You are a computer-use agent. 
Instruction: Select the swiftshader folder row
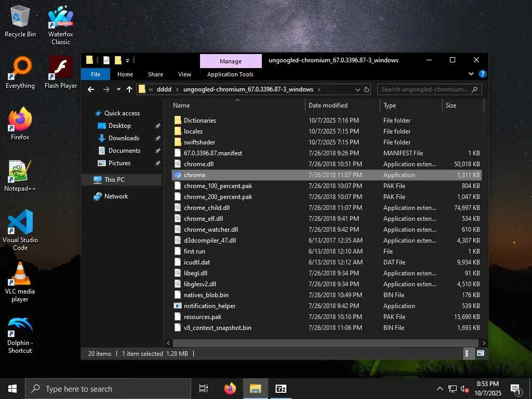(x=326, y=142)
